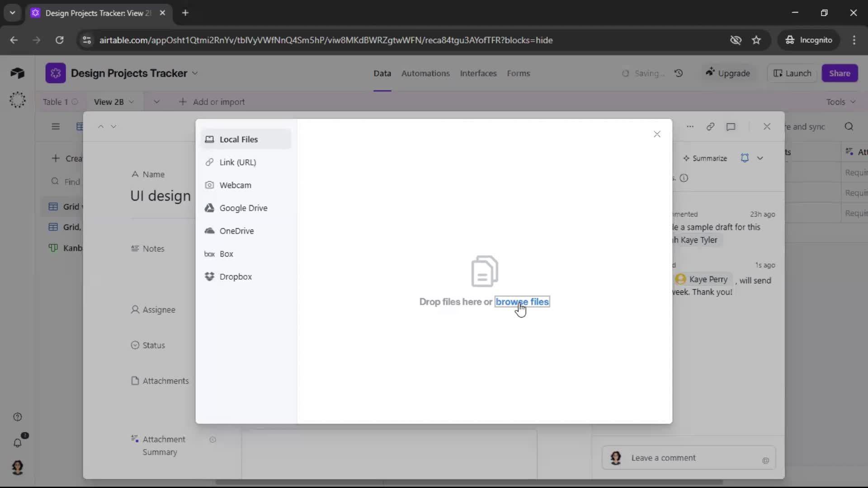The width and height of the screenshot is (868, 488).
Task: Click the Kaye Perry mention
Action: click(x=703, y=279)
